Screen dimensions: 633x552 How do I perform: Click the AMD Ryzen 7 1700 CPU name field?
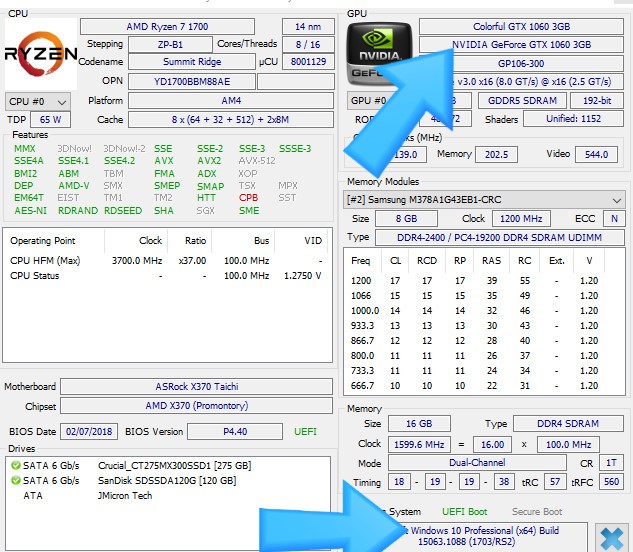pos(167,27)
